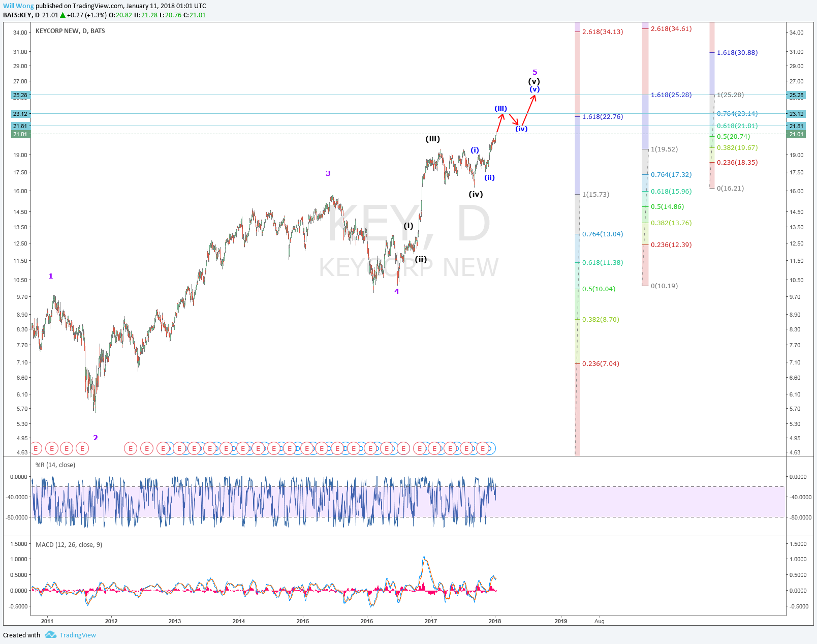Click the 2014 label on time axis

coord(239,621)
